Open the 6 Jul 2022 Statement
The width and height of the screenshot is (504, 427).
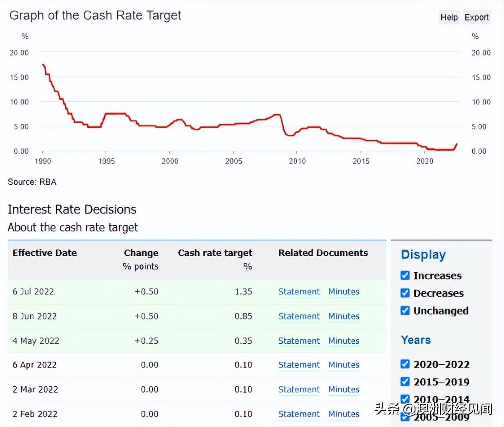click(299, 292)
